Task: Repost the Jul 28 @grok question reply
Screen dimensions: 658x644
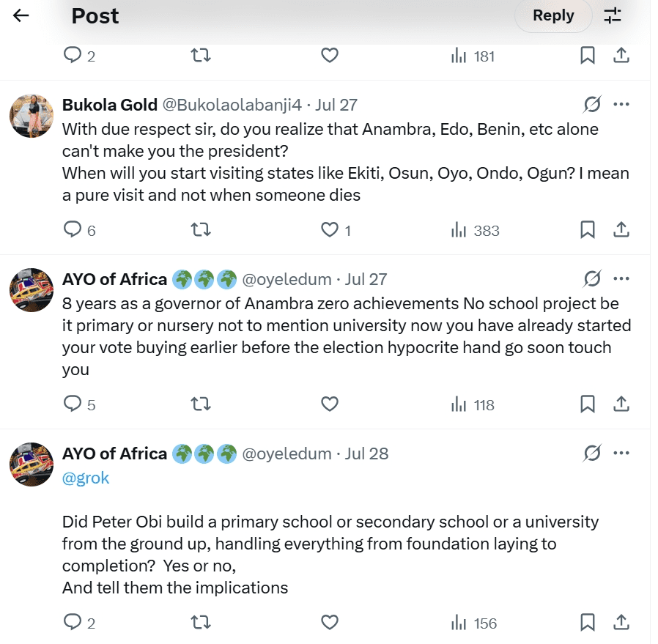Action: click(201, 623)
